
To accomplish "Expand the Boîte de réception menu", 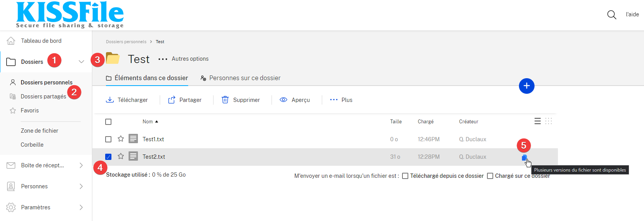I will [x=81, y=165].
